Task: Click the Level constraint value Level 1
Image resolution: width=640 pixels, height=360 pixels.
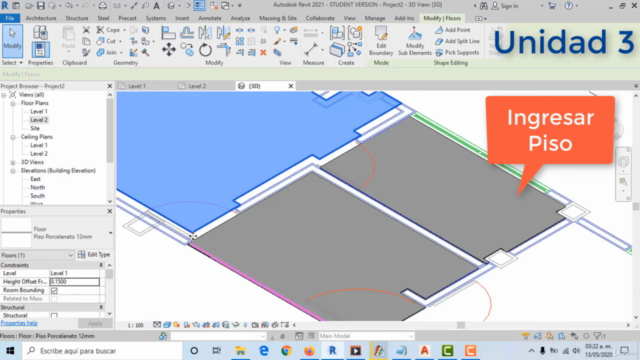Action: [x=74, y=273]
